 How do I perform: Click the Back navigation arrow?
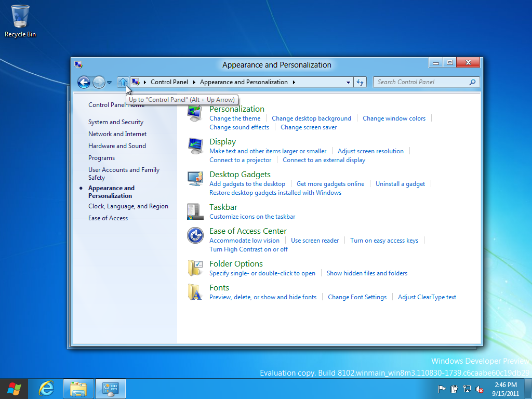[84, 82]
